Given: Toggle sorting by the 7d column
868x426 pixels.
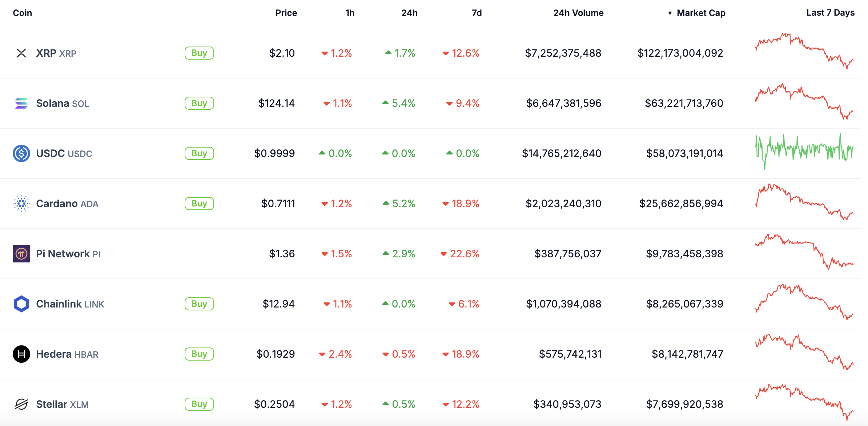Looking at the screenshot, I should [477, 13].
